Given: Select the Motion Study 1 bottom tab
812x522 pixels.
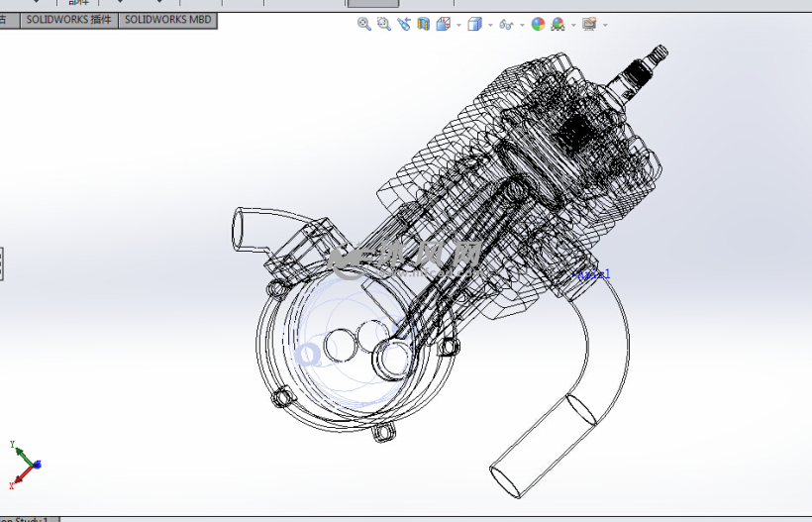Looking at the screenshot, I should [x=30, y=518].
